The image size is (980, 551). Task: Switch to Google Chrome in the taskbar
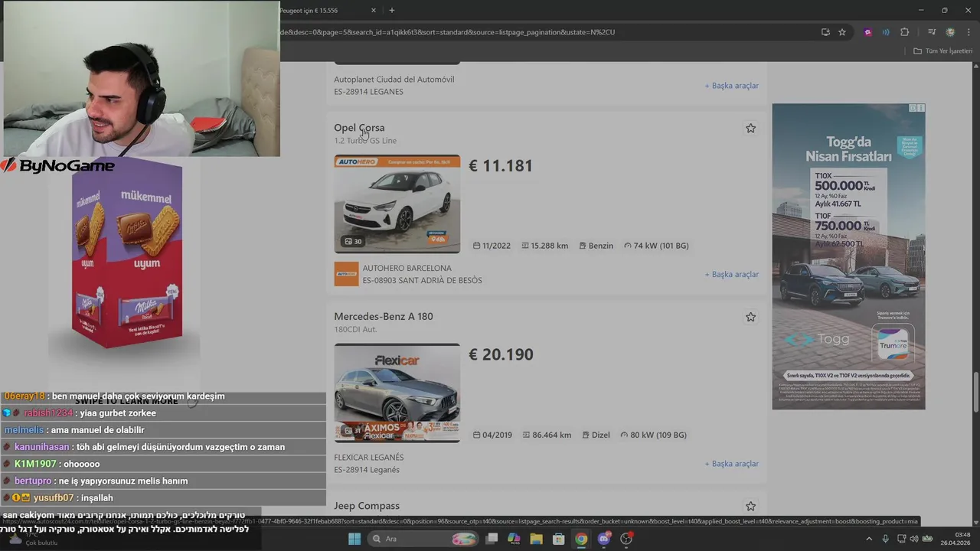click(581, 540)
